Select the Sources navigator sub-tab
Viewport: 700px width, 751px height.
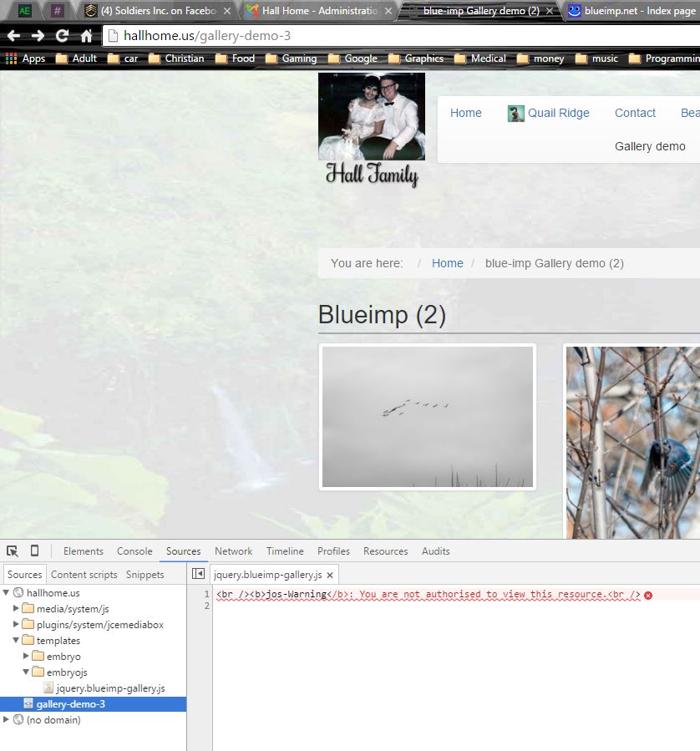pos(24,574)
